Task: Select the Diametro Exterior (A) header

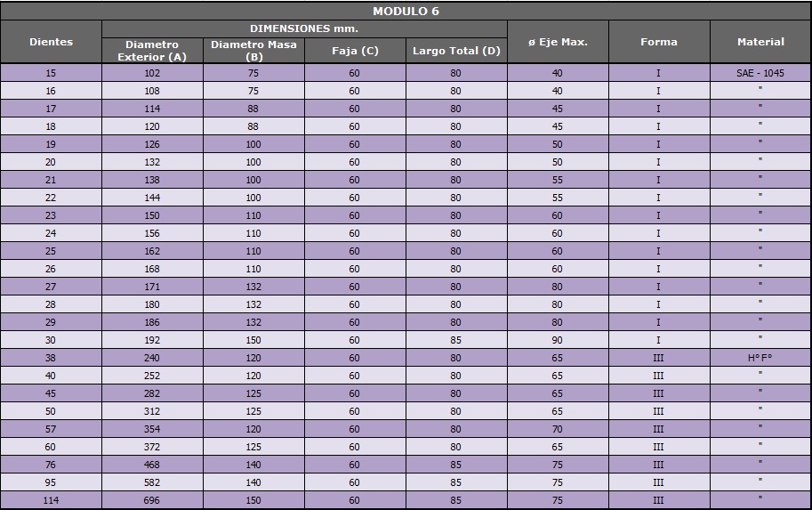Action: point(152,51)
